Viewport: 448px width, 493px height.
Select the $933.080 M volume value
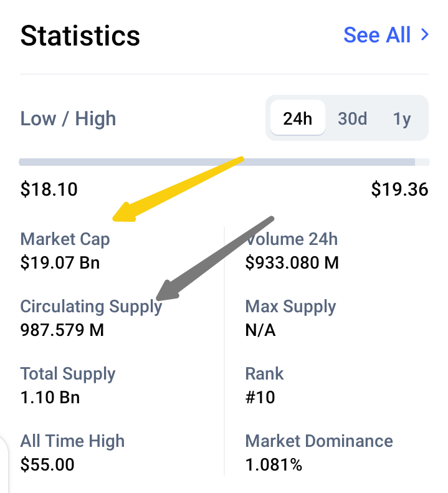coord(292,262)
